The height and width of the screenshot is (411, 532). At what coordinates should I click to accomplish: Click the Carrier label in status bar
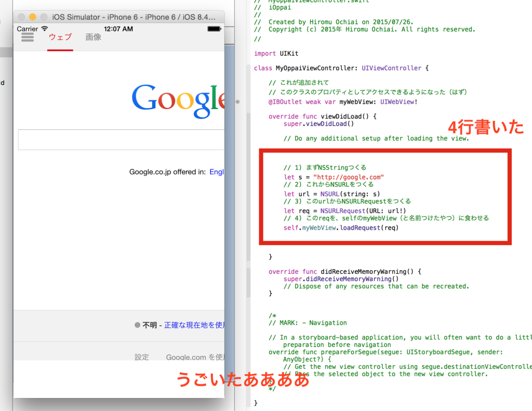pyautogui.click(x=28, y=29)
